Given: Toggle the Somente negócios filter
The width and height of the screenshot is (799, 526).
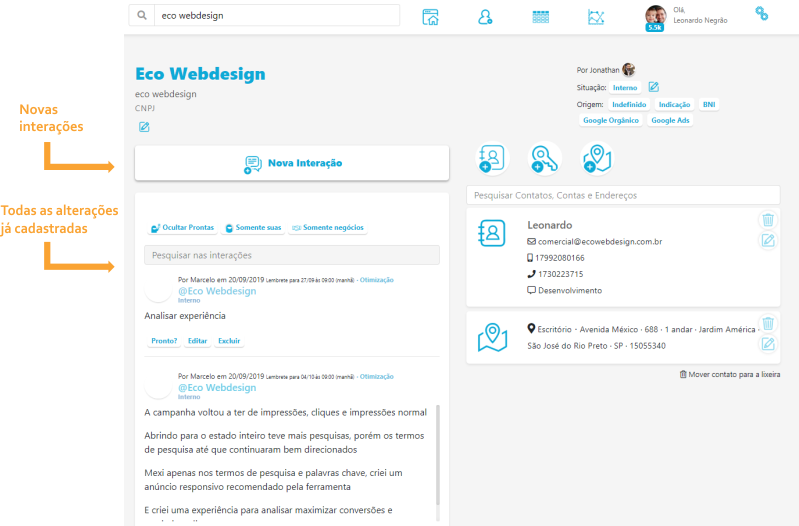Looking at the screenshot, I should [328, 228].
